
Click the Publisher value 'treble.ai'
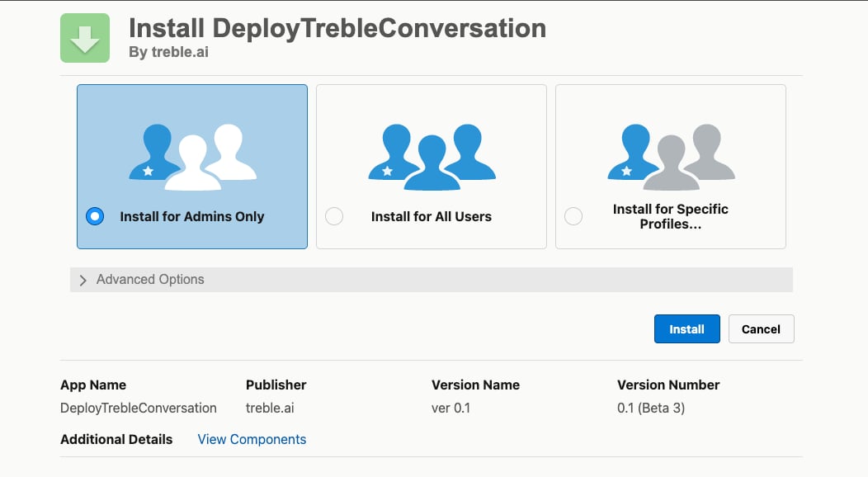(x=270, y=408)
